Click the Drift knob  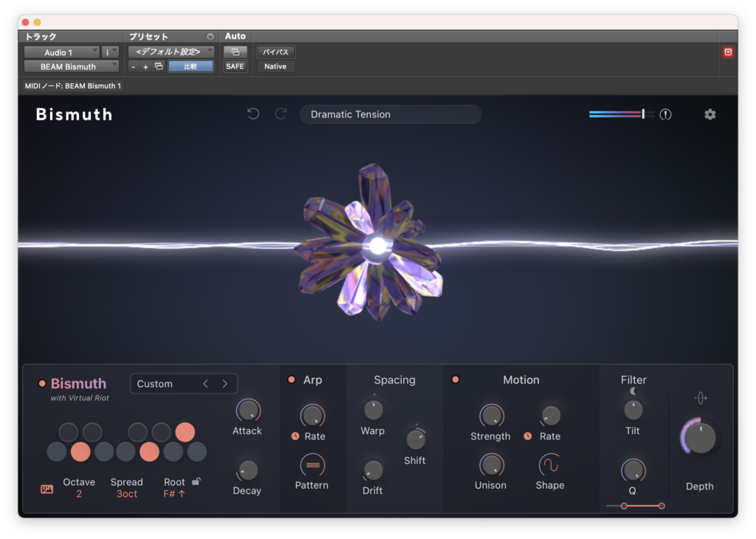[x=373, y=470]
